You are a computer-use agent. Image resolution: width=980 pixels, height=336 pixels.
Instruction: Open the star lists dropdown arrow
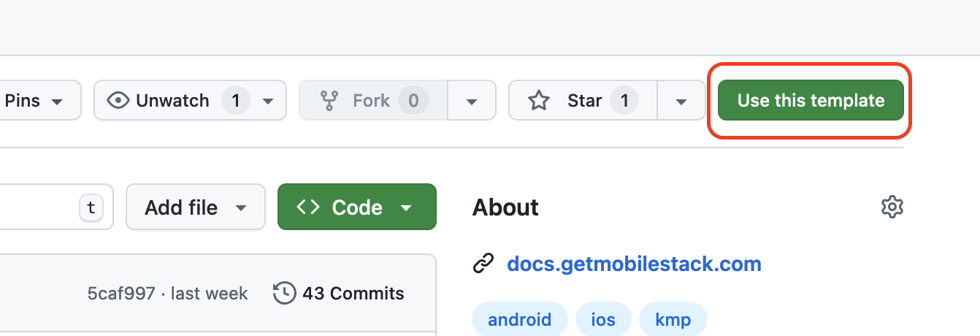681,101
